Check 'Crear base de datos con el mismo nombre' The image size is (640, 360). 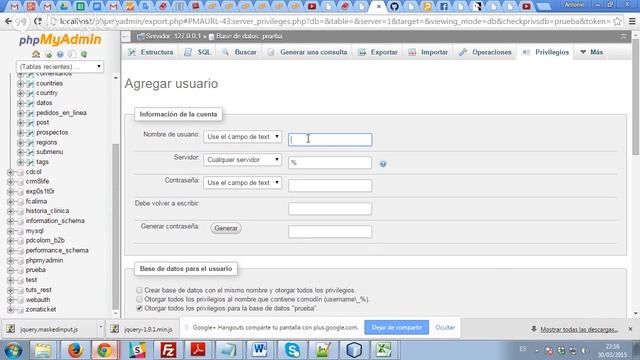coord(140,290)
